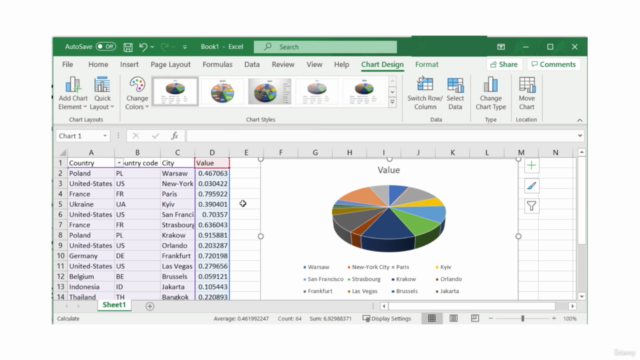Viewport: 640px width, 360px height.
Task: Toggle the AutoSave switch
Action: pos(106,47)
